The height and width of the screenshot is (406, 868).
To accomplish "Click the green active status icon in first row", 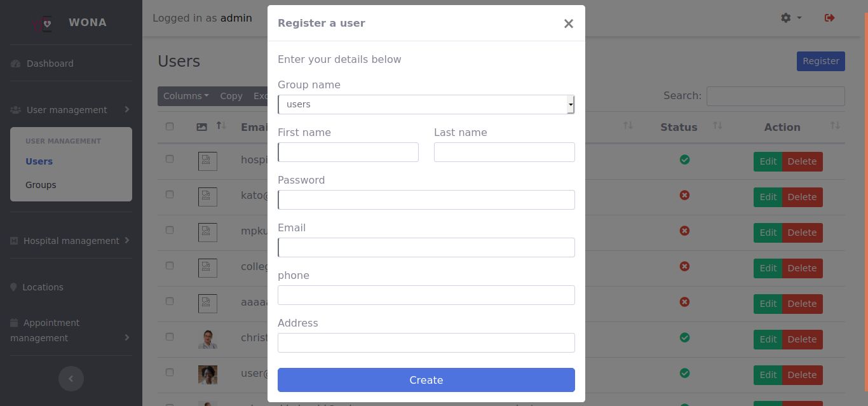I will 684,159.
